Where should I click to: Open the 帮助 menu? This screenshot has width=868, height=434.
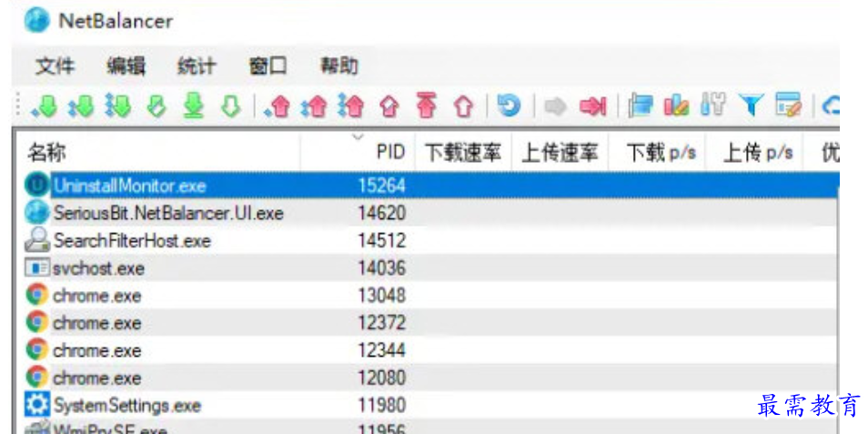[x=338, y=66]
